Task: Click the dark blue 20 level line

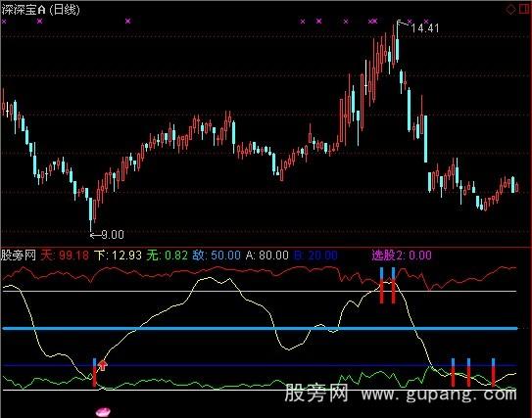Action: click(x=260, y=365)
